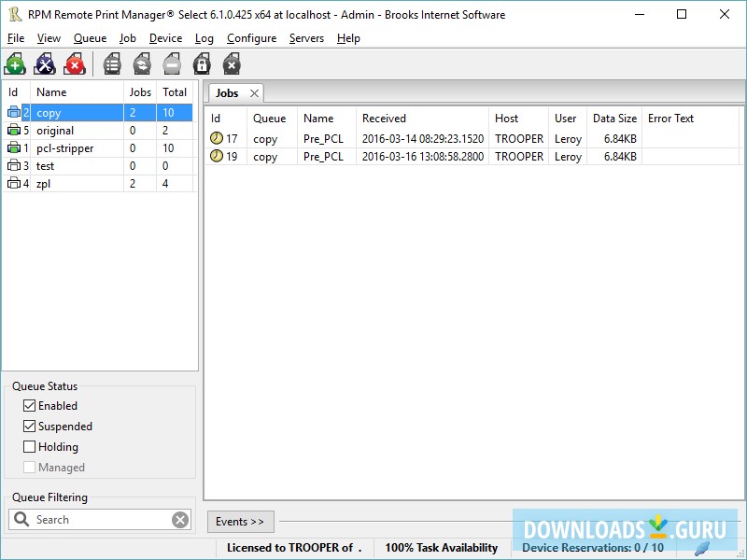Delete the queue using the red X icon

pyautogui.click(x=75, y=63)
